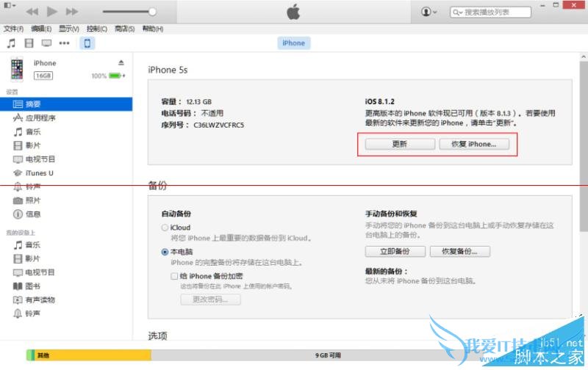Click the fast forward next button
The height and width of the screenshot is (370, 588).
click(x=72, y=12)
